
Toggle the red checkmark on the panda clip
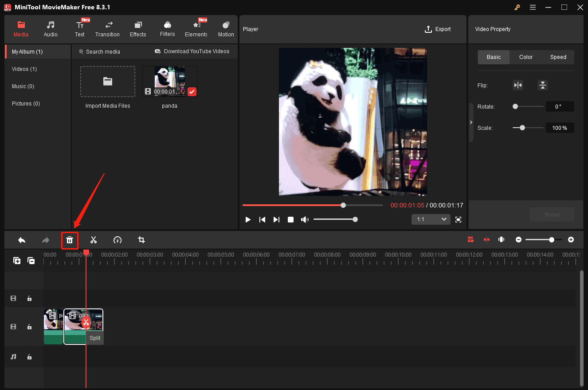point(192,92)
